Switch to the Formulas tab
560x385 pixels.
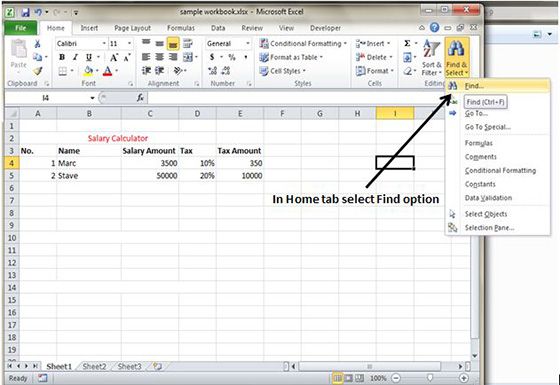pyautogui.click(x=181, y=28)
